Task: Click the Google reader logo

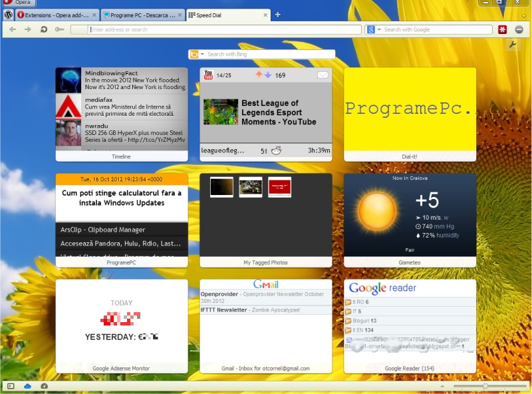Action: [x=382, y=288]
